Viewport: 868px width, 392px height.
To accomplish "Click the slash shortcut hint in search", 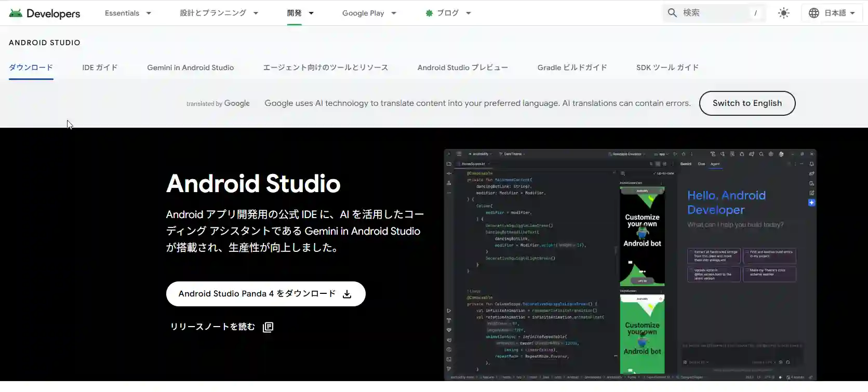I will pos(755,13).
